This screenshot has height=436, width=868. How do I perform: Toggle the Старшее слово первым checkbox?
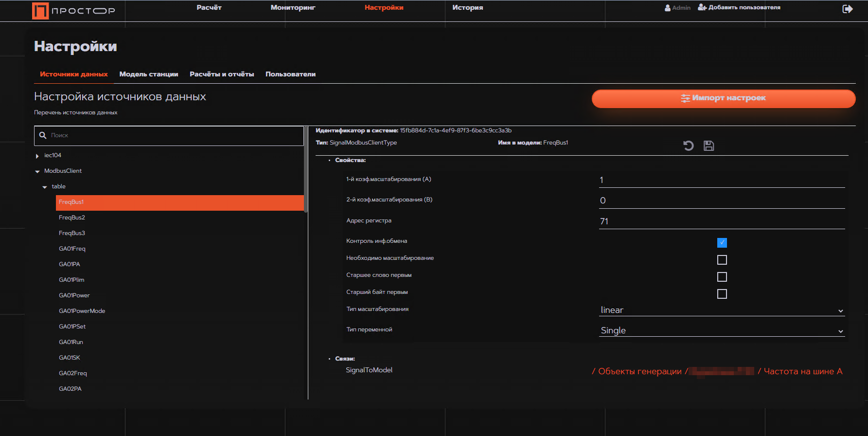[722, 277]
